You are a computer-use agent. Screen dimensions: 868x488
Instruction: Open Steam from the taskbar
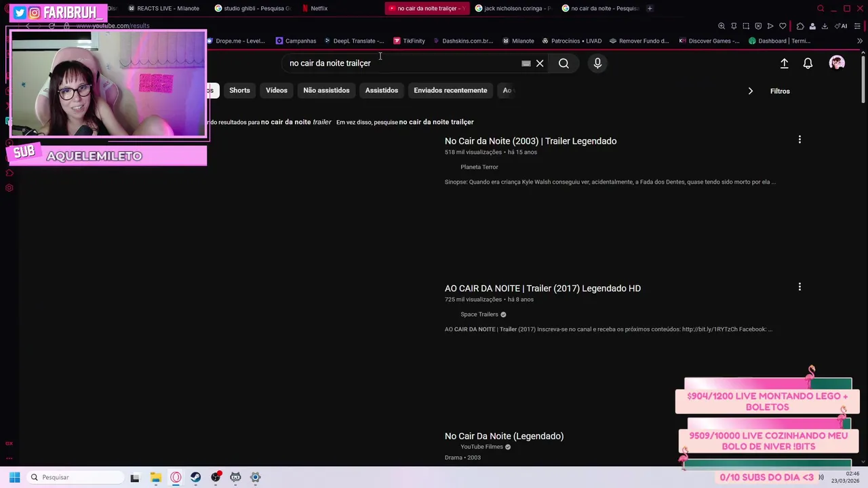(195, 477)
